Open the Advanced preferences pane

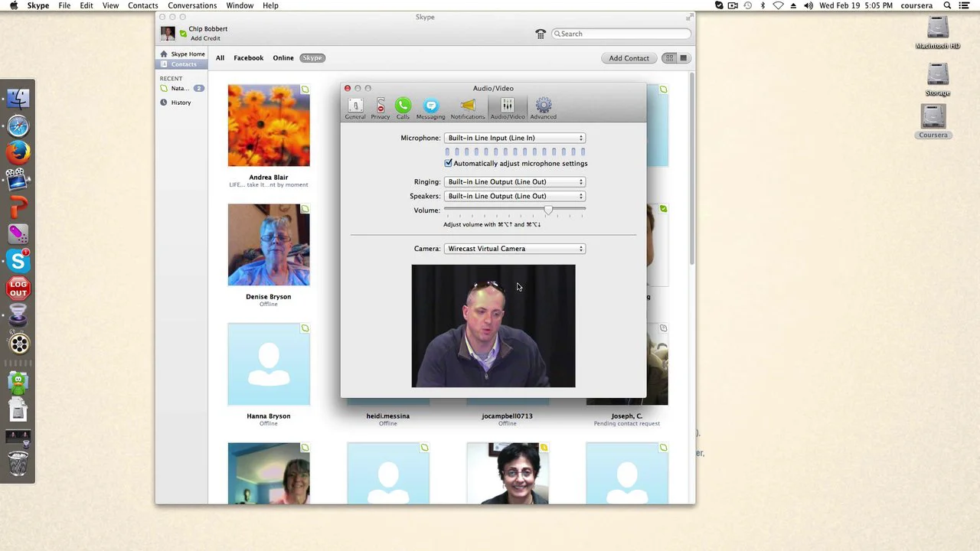coord(543,109)
